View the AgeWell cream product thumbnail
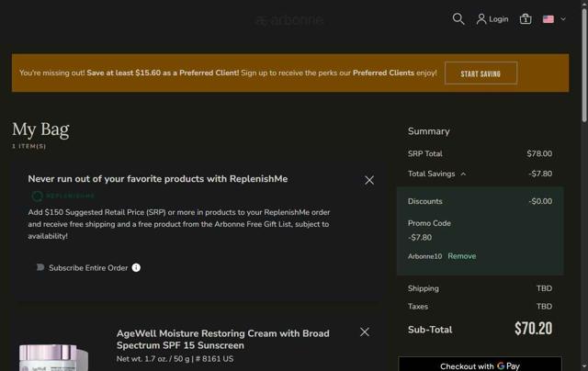The width and height of the screenshot is (588, 371). [54, 357]
